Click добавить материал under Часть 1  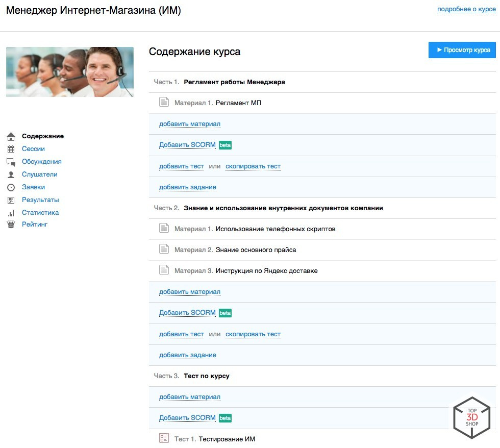190,124
